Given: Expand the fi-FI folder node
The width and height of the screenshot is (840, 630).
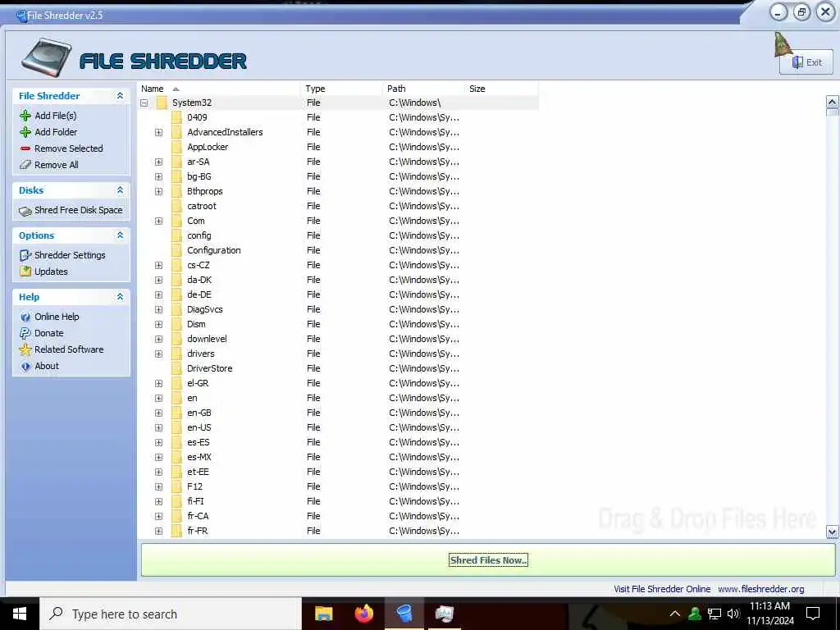Looking at the screenshot, I should pyautogui.click(x=158, y=502).
